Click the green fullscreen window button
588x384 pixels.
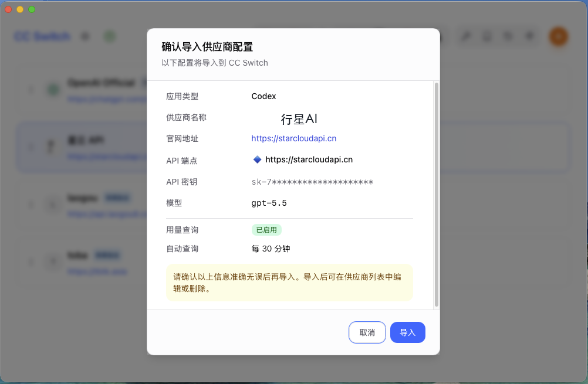coord(32,9)
